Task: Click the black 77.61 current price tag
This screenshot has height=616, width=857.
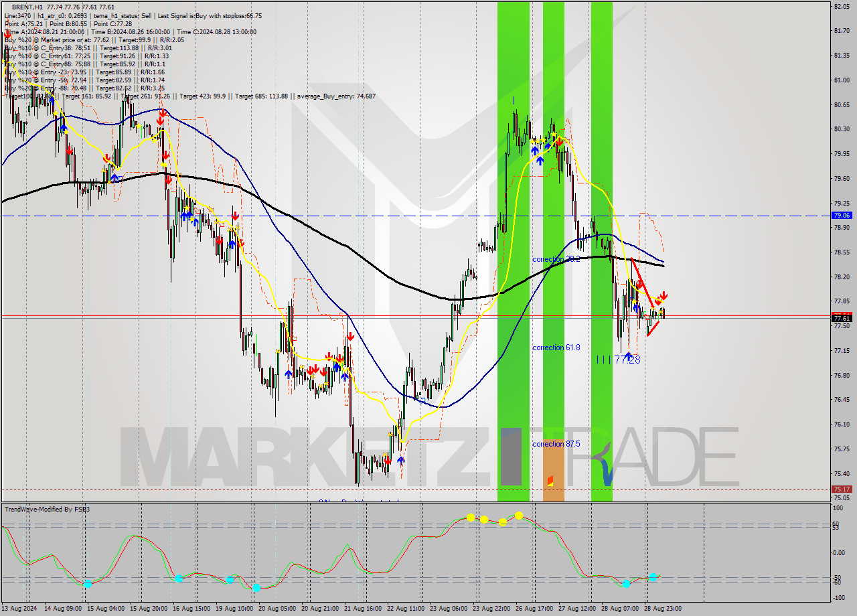Action: pyautogui.click(x=841, y=319)
